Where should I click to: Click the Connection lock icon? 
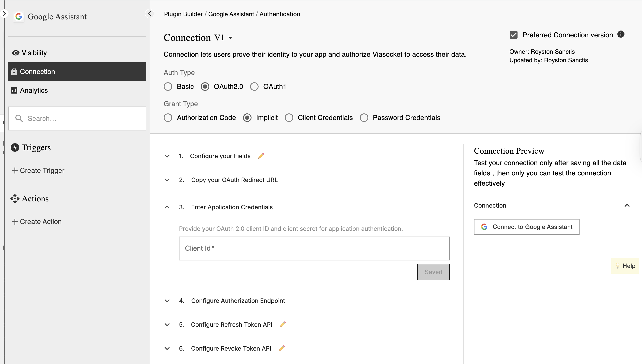(x=14, y=72)
